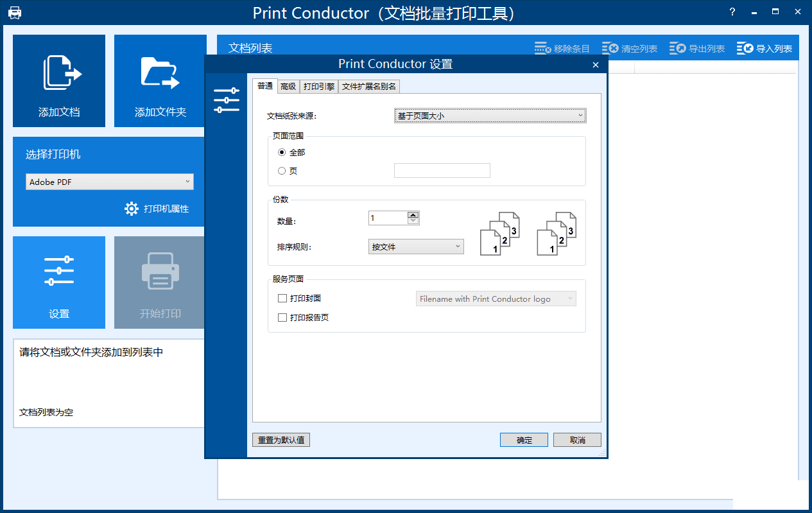
Task: Switch to the 文件扩展名别名 tab
Action: (369, 87)
